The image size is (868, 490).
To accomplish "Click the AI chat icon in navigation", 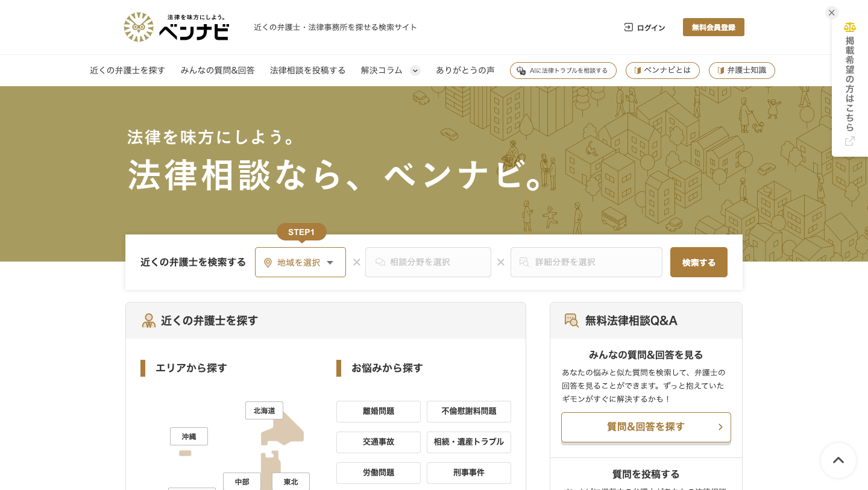I will tap(521, 71).
